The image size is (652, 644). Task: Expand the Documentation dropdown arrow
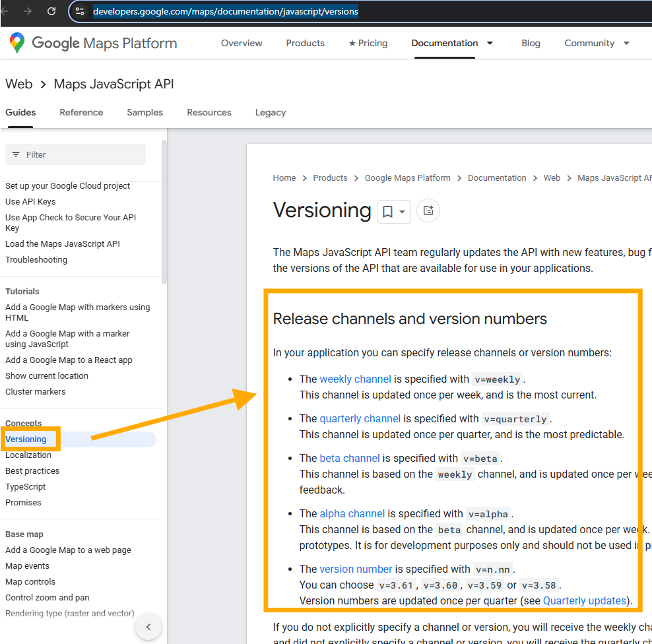[x=490, y=44]
